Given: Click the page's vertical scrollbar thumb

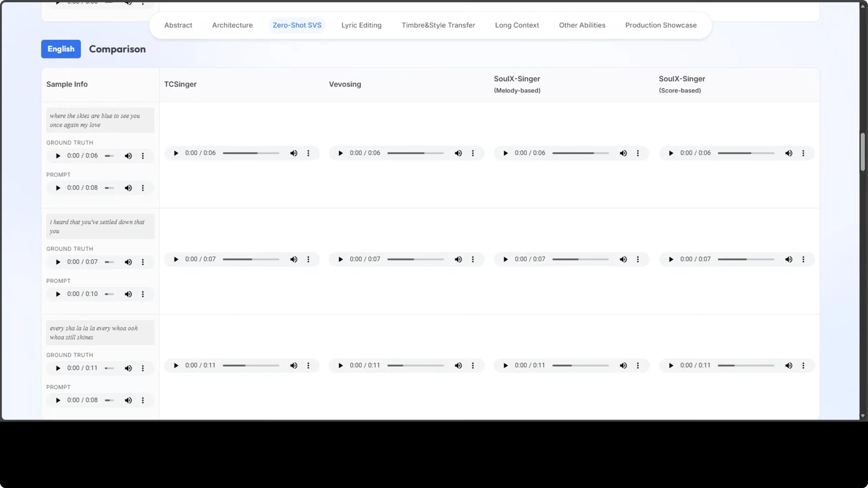Looking at the screenshot, I should tap(863, 152).
